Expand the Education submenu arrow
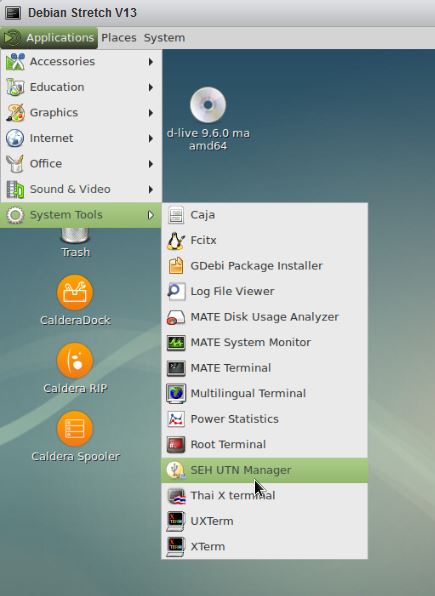The image size is (435, 596). (151, 87)
